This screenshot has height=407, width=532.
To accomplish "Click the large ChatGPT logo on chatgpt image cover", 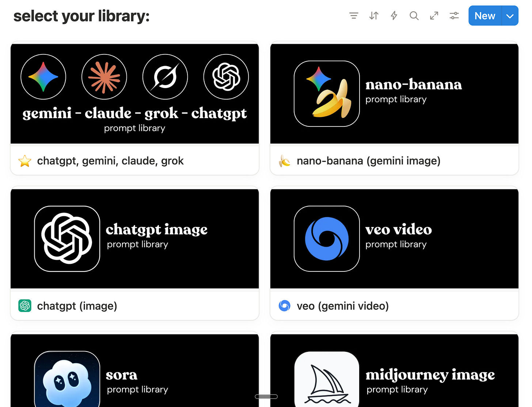I will (x=67, y=239).
